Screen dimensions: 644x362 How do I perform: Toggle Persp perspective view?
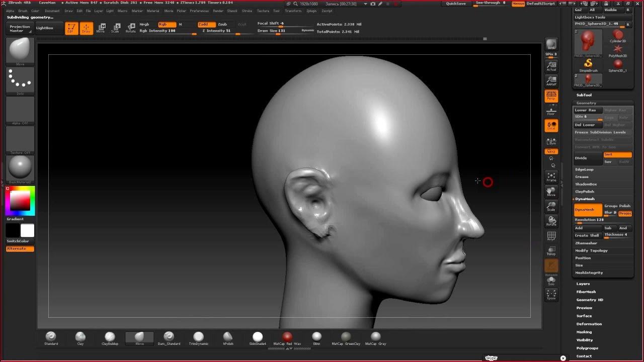pos(551,96)
